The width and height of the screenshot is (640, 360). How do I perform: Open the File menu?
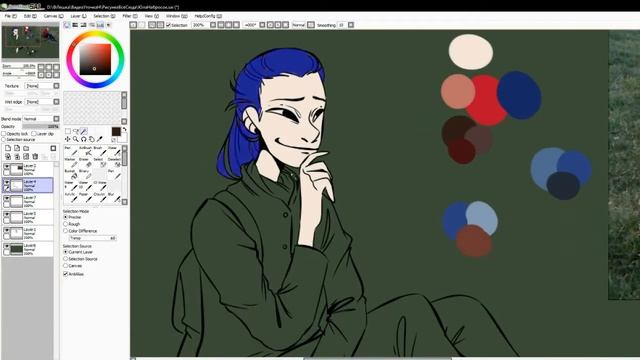point(10,16)
